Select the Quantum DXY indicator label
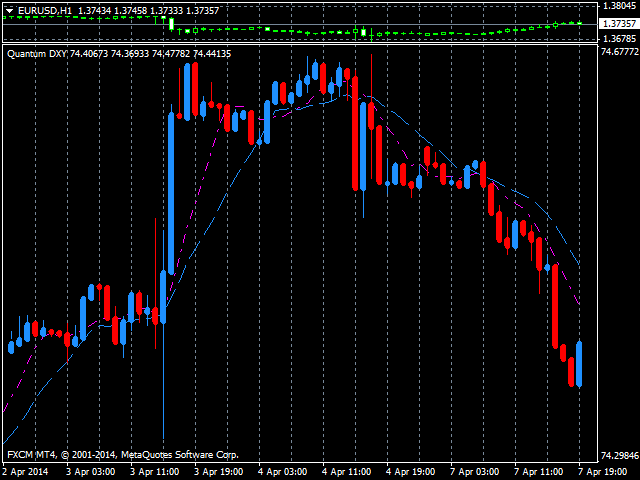Image resolution: width=640 pixels, height=480 pixels. 38,53
